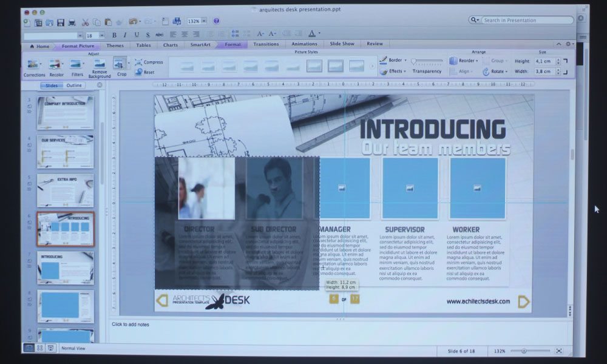Image resolution: width=607 pixels, height=364 pixels.
Task: Click the Print icon in toolbar
Action: 72,22
